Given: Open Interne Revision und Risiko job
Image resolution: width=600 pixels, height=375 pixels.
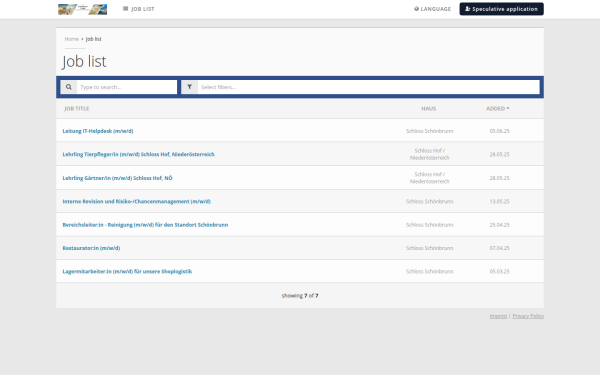Looking at the screenshot, I should (137, 201).
